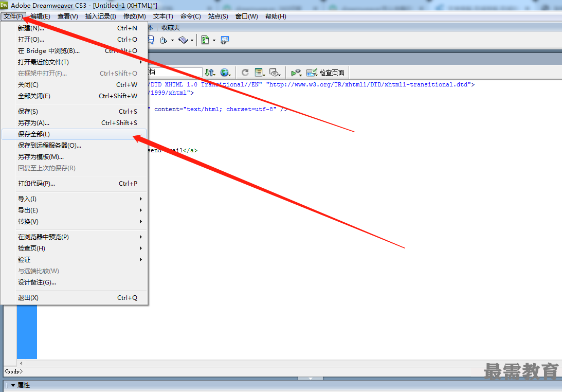Image resolution: width=562 pixels, height=392 pixels.
Task: Click the Refresh design view icon
Action: (245, 73)
